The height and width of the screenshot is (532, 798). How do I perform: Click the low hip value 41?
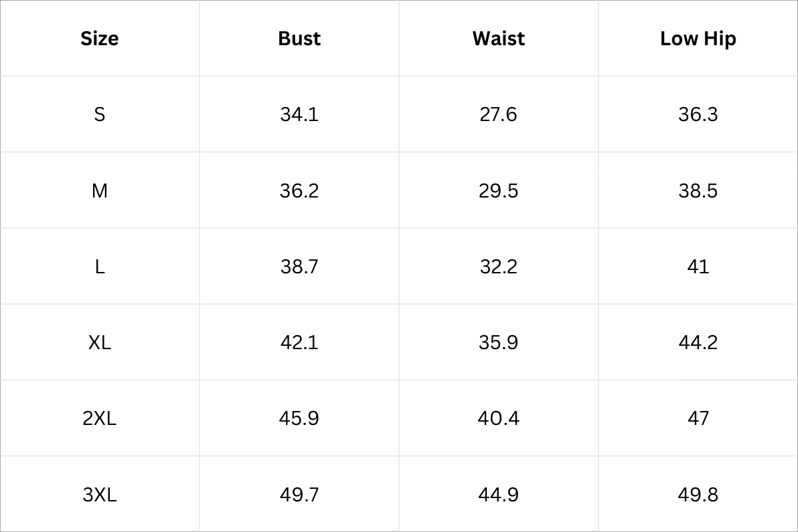pyautogui.click(x=698, y=267)
